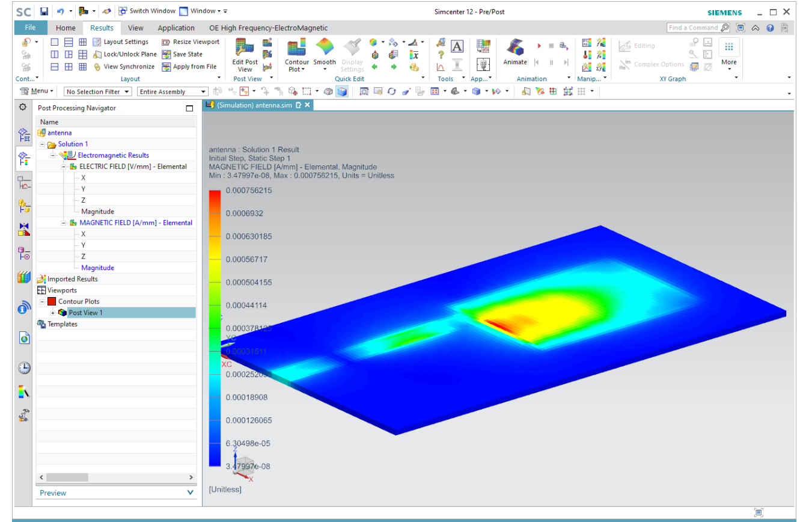Open the File menu tab
Image resolution: width=812 pixels, height=522 pixels.
point(30,28)
